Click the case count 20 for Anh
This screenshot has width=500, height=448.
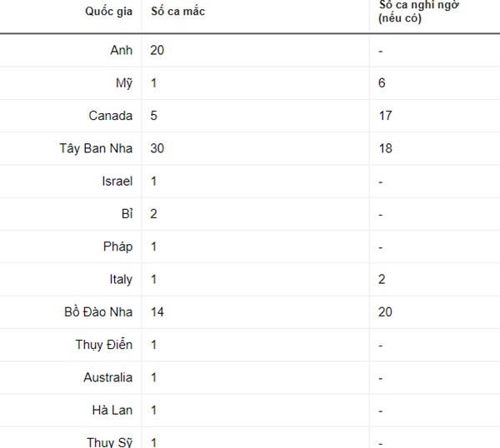pyautogui.click(x=157, y=51)
